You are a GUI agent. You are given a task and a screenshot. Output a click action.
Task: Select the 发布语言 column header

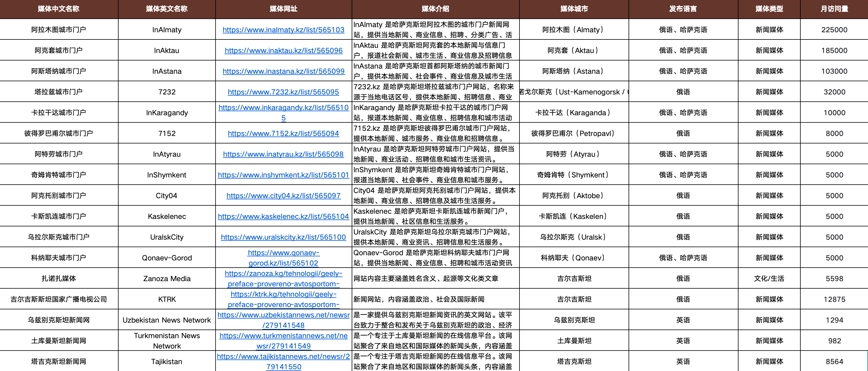click(x=683, y=9)
